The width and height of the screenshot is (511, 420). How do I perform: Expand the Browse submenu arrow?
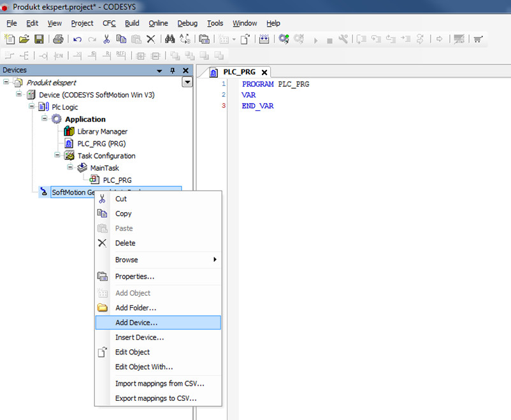(215, 259)
